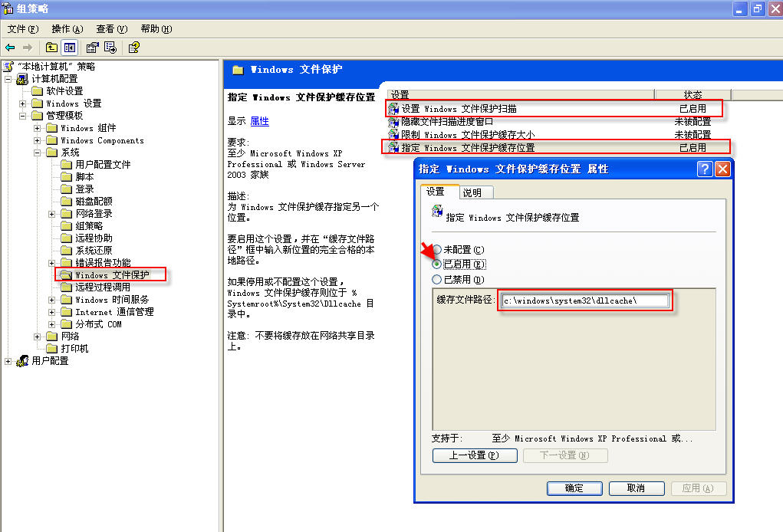This screenshot has height=532, width=783.
Task: Expand the Windows 组件 node
Action: point(37,128)
